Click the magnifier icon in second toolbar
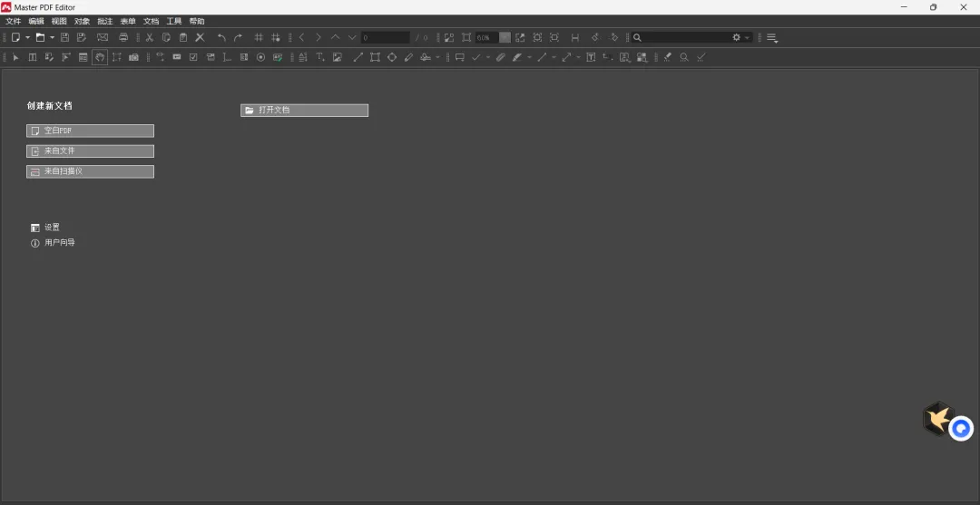 pos(684,57)
